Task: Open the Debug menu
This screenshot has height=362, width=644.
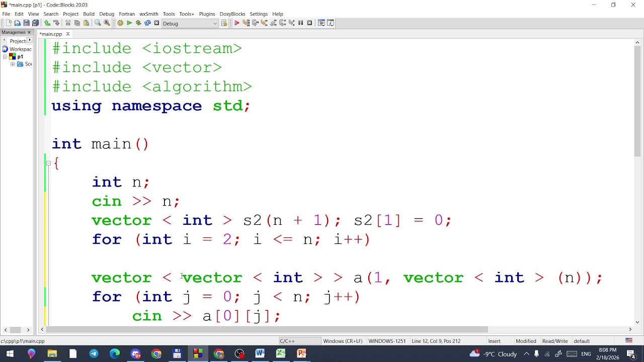Action: pyautogui.click(x=107, y=14)
